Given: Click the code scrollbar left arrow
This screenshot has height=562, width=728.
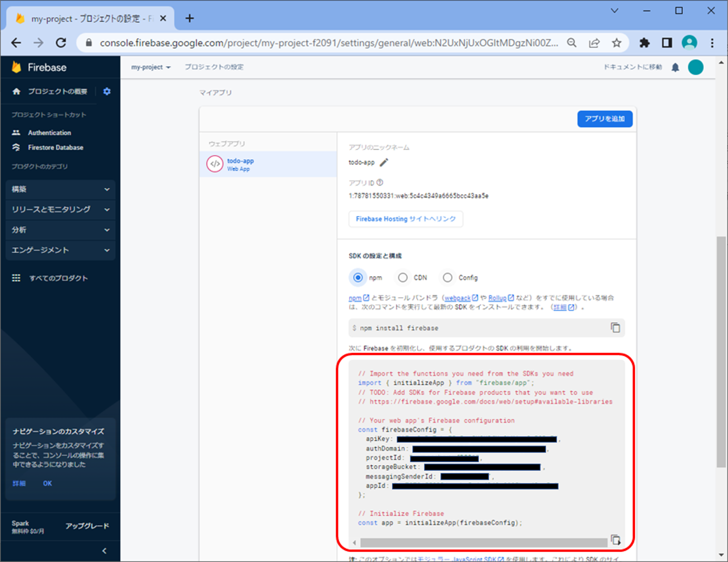Looking at the screenshot, I should click(354, 543).
